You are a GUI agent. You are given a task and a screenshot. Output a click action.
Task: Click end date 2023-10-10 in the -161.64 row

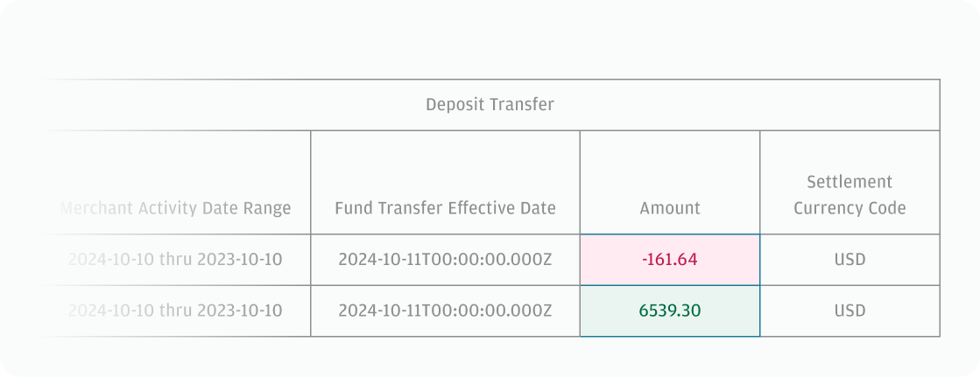[x=240, y=260]
